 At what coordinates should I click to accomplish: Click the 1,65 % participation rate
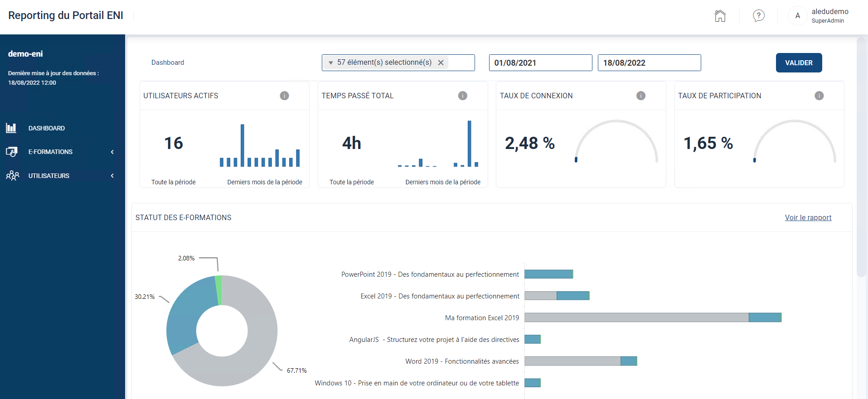click(708, 143)
